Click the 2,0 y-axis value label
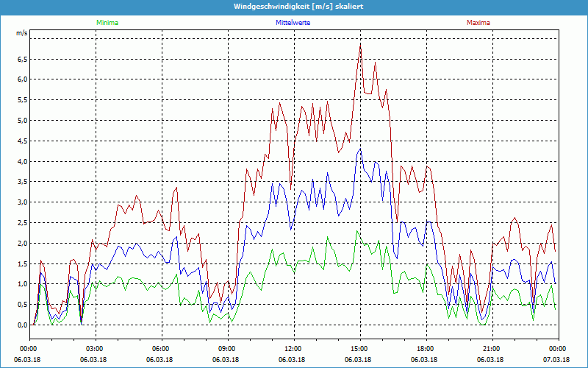The width and height of the screenshot is (588, 368). 21,243
